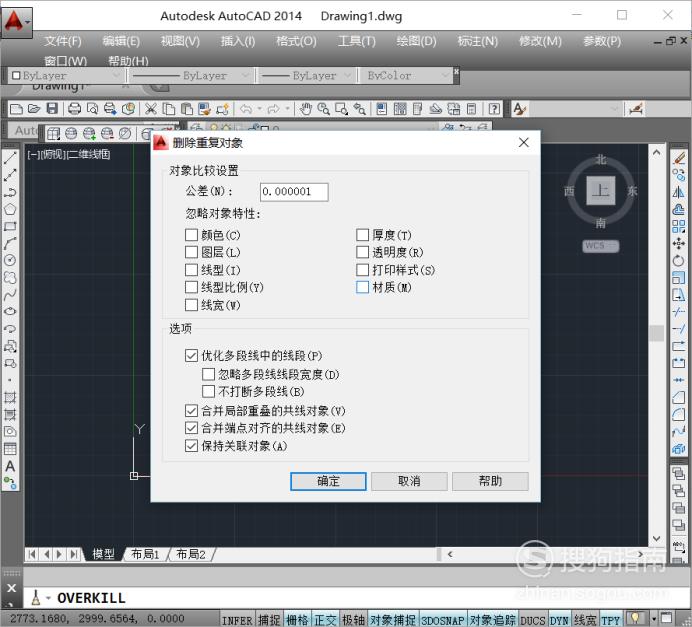This screenshot has height=627, width=692.
Task: Click the 确定 button
Action: (x=328, y=481)
